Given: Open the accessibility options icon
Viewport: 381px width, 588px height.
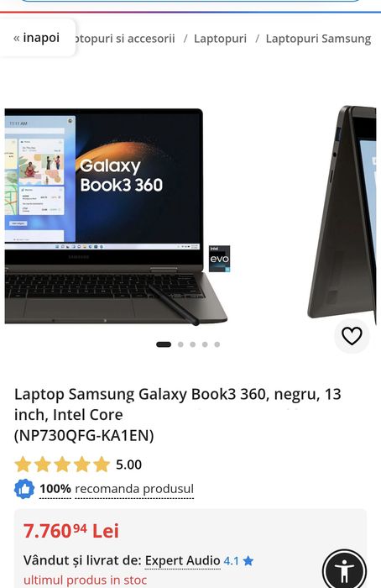Looking at the screenshot, I should [x=344, y=570].
